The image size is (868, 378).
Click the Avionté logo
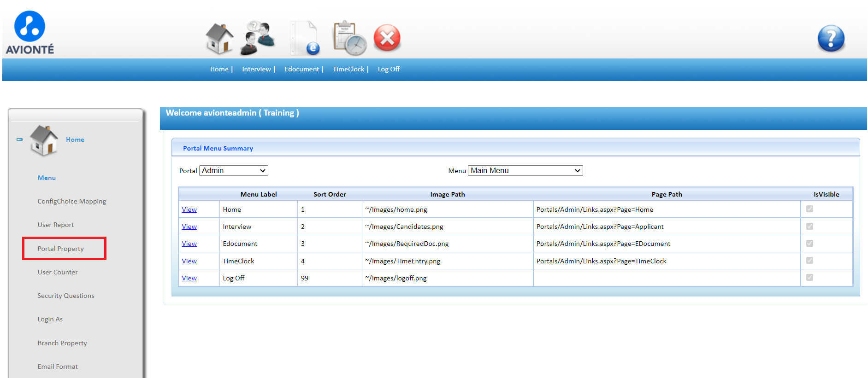tap(30, 33)
